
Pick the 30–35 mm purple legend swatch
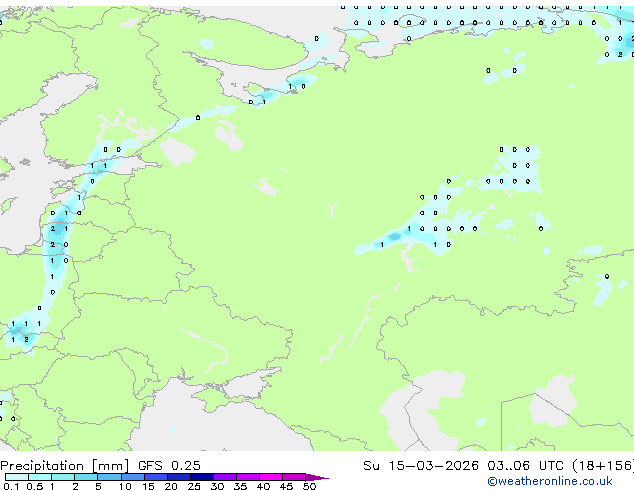[225, 477]
